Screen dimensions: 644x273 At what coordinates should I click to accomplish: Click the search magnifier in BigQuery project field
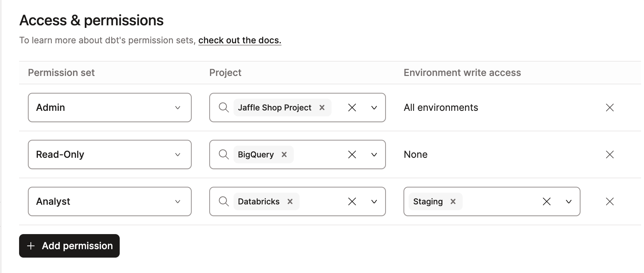click(223, 154)
